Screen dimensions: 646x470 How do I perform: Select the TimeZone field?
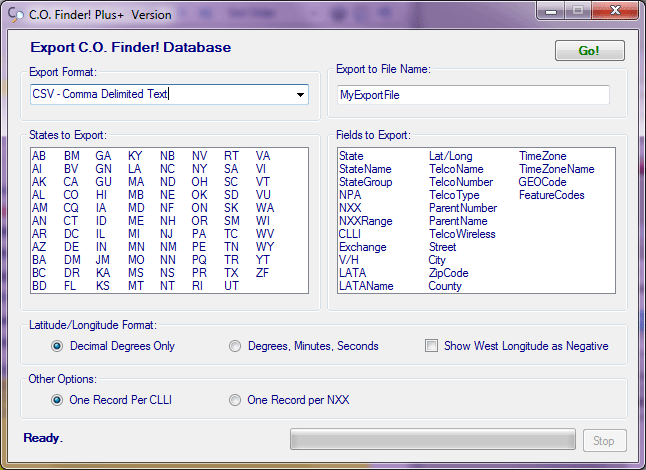click(543, 156)
